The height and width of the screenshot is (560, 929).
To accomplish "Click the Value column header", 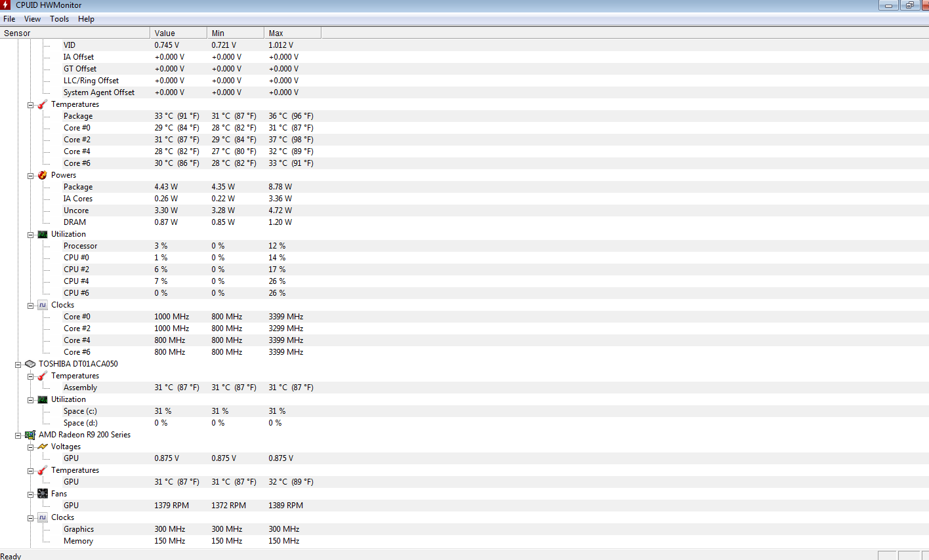I will (x=178, y=33).
